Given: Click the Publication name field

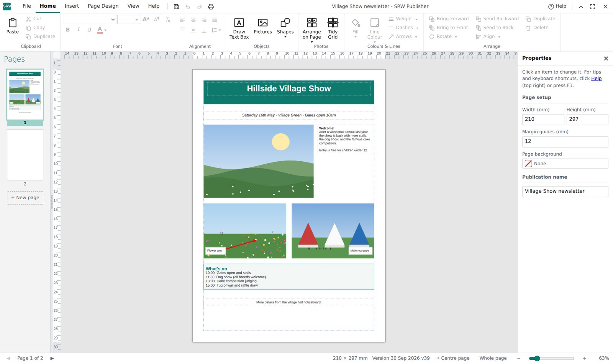Looking at the screenshot, I should (x=565, y=191).
